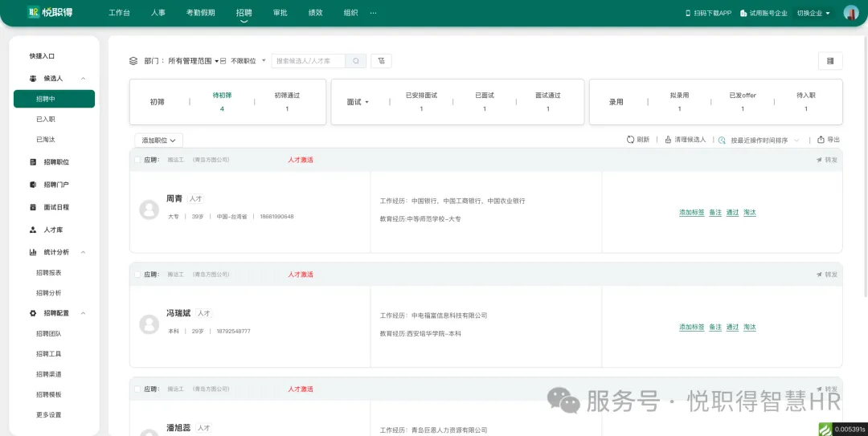Select the 待入职 stage tab
The height and width of the screenshot is (436, 868).
(x=806, y=102)
